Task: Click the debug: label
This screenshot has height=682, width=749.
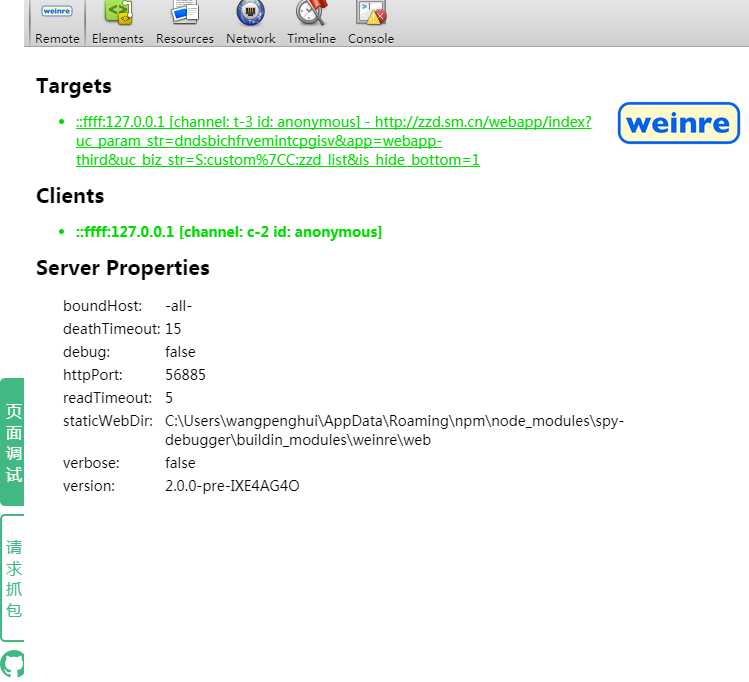Action: (86, 352)
